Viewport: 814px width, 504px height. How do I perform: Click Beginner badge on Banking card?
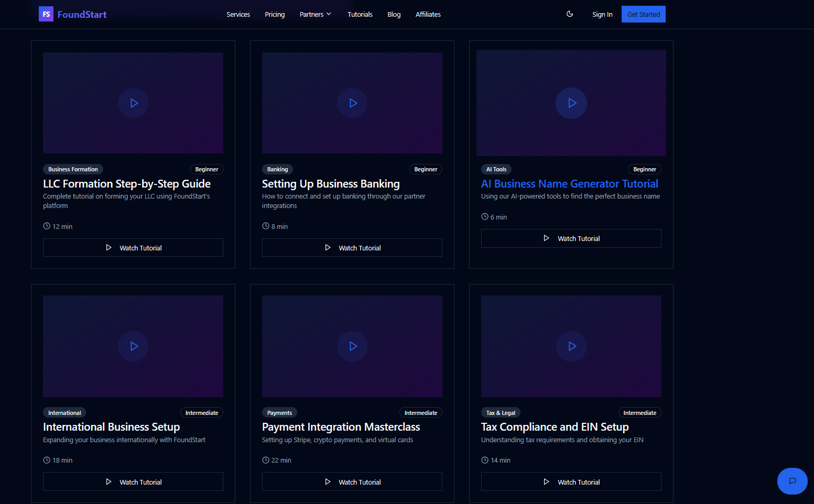426,169
